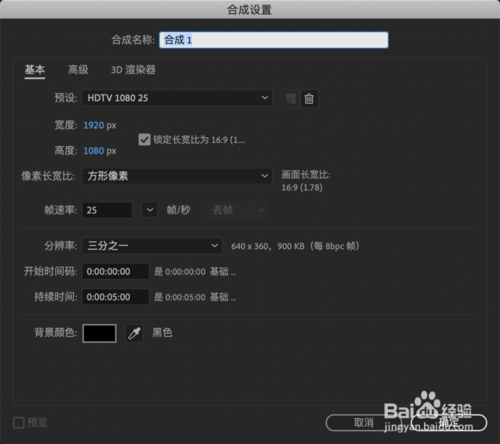
Task: Select the 基本 tab
Action: [35, 70]
